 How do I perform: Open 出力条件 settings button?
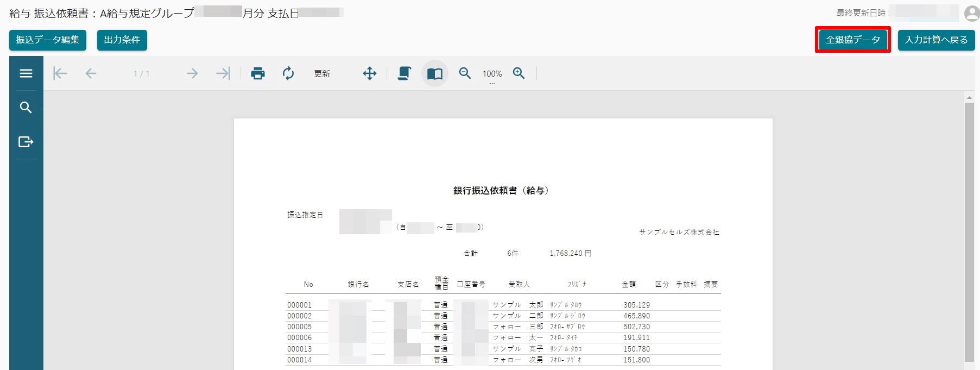click(x=122, y=40)
